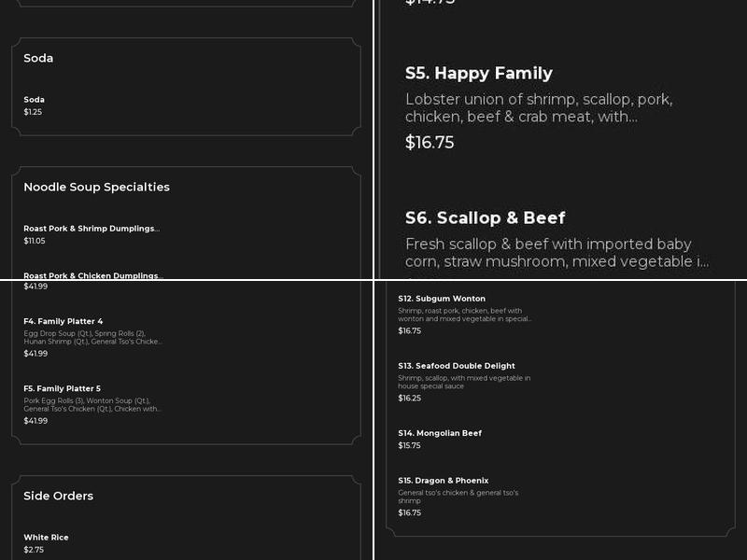Select the White Rice side order
Image resolution: width=747 pixels, height=560 pixels.
[46, 538]
